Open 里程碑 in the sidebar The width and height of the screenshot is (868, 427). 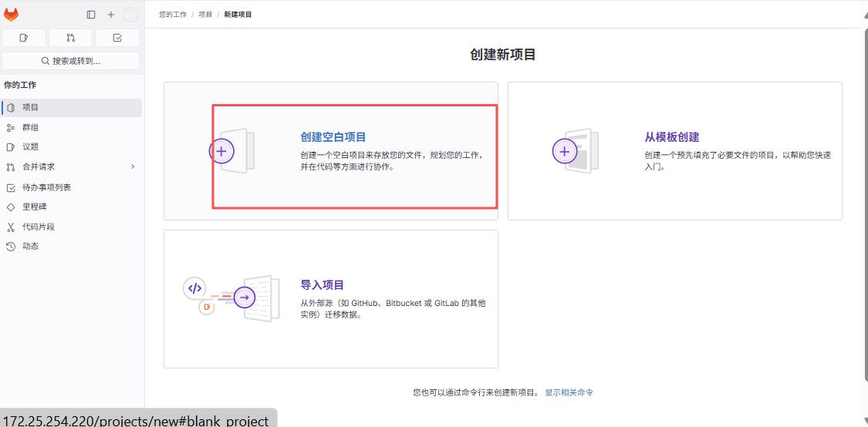(72, 207)
